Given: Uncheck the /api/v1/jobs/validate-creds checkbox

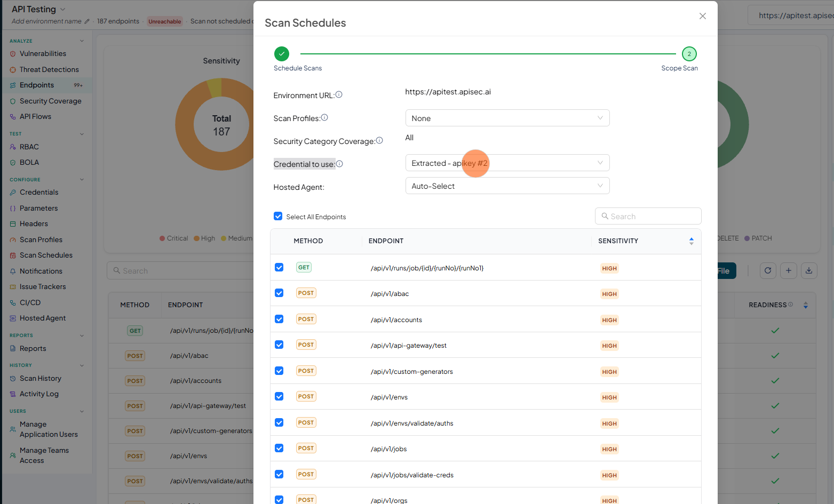Looking at the screenshot, I should [x=279, y=474].
